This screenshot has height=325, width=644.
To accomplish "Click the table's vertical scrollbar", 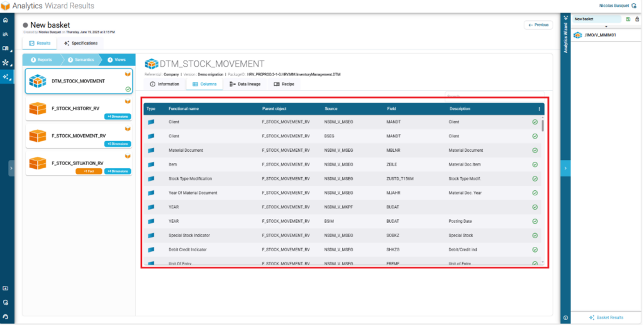I will (x=543, y=126).
